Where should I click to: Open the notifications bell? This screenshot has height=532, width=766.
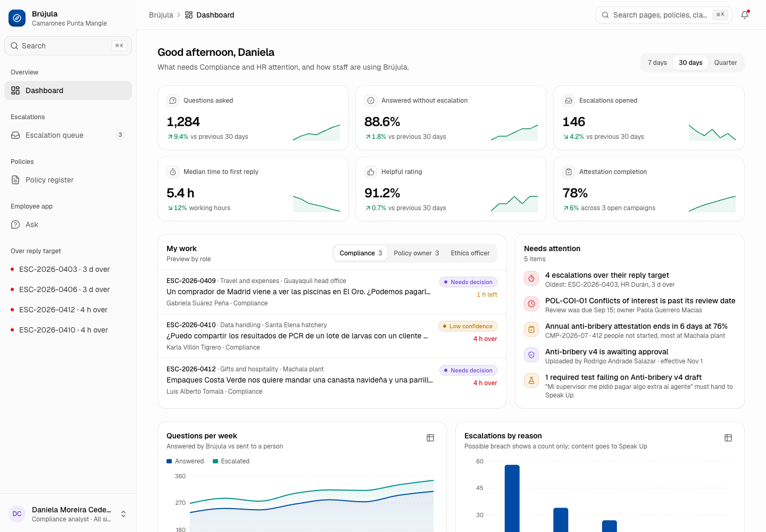(745, 15)
